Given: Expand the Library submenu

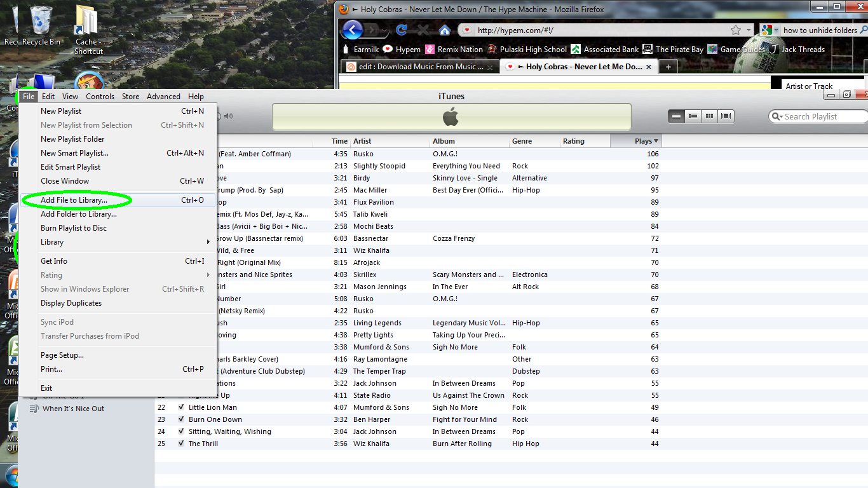Looking at the screenshot, I should (x=118, y=242).
